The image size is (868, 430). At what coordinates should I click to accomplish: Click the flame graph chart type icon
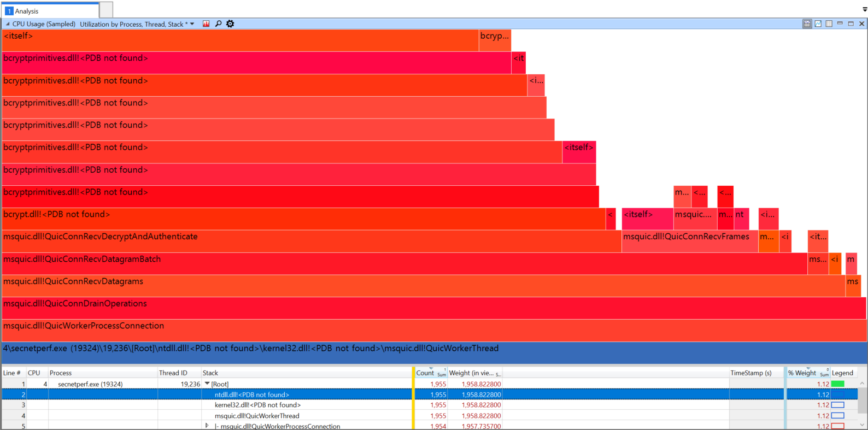tap(206, 23)
